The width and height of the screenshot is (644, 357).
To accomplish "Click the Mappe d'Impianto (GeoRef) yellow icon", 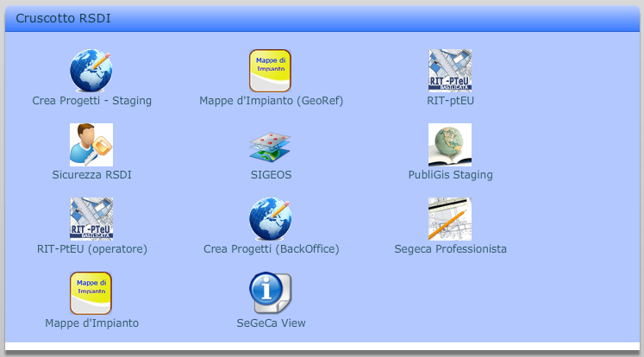I will click(x=270, y=71).
